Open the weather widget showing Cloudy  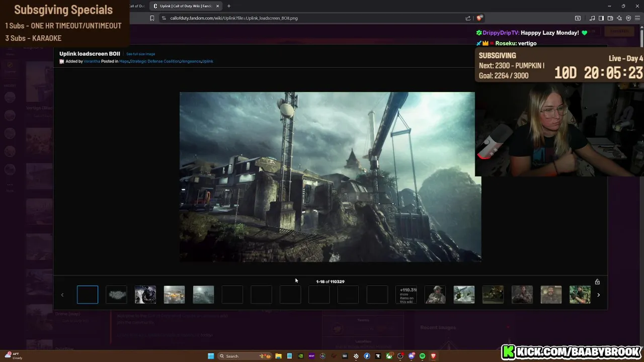coord(13,356)
